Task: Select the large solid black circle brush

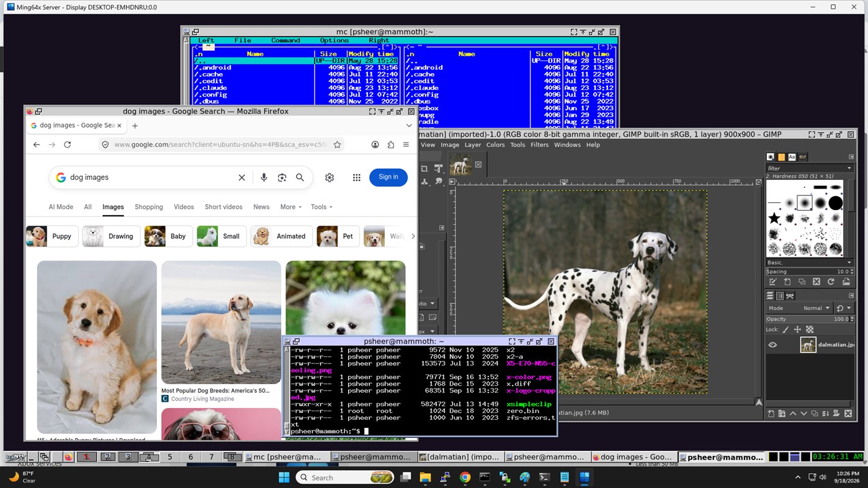Action: (x=836, y=203)
